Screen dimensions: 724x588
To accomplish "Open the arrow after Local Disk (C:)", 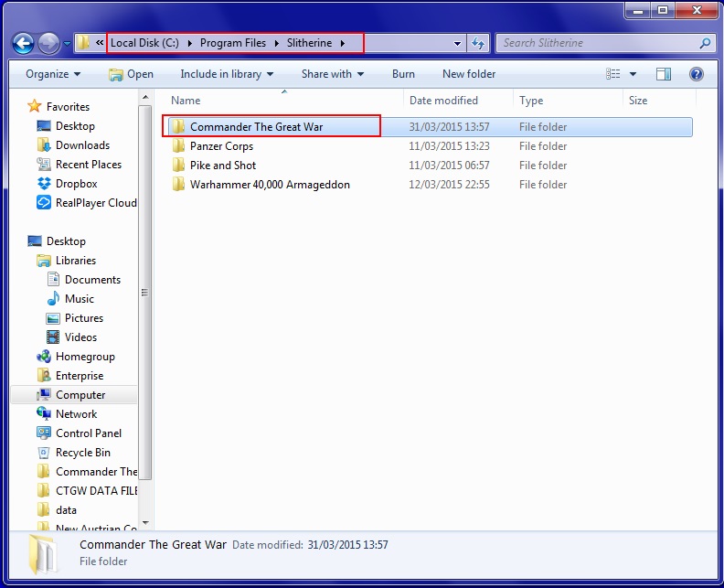I will click(189, 43).
